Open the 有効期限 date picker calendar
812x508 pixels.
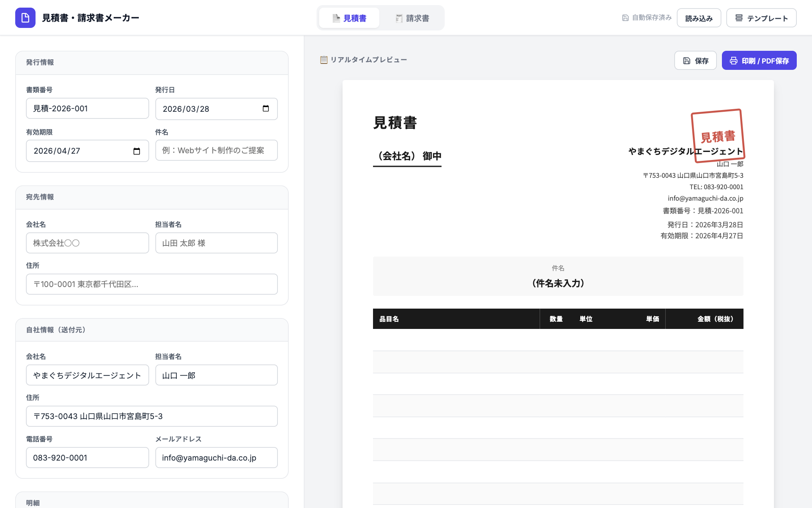(137, 151)
